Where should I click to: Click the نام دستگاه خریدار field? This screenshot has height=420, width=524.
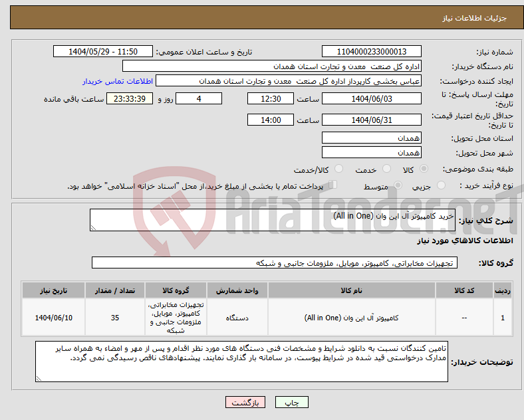(272, 66)
